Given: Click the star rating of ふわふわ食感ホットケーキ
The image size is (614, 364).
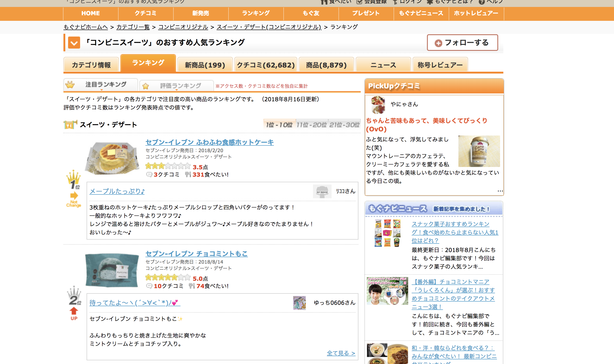Looking at the screenshot, I should (x=168, y=166).
